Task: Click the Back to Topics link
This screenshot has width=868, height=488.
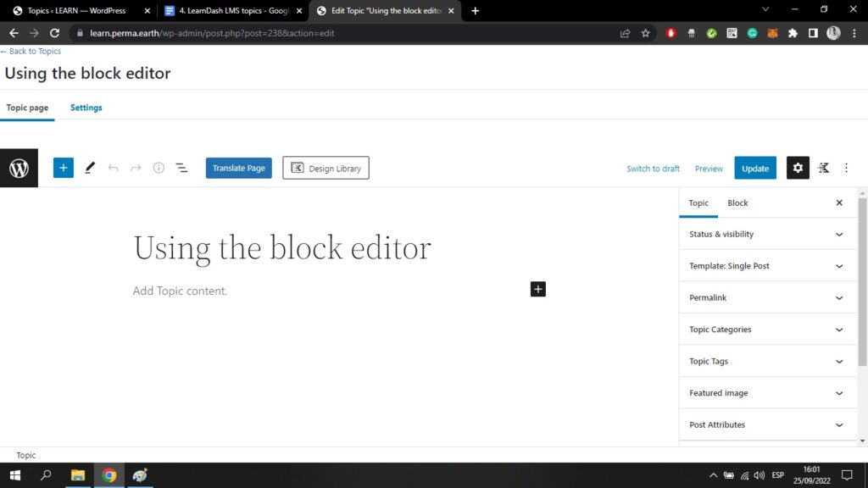Action: pos(31,52)
